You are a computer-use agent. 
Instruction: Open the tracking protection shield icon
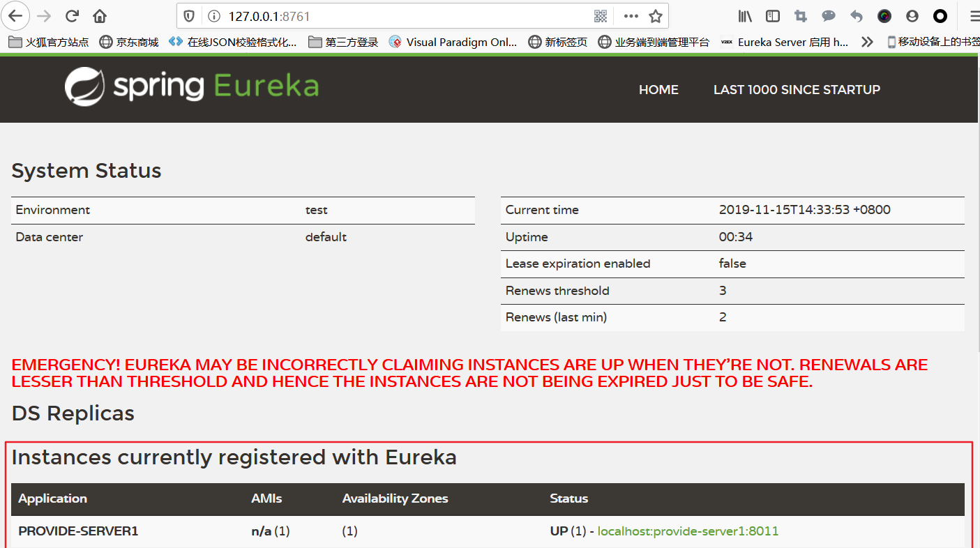(x=189, y=16)
